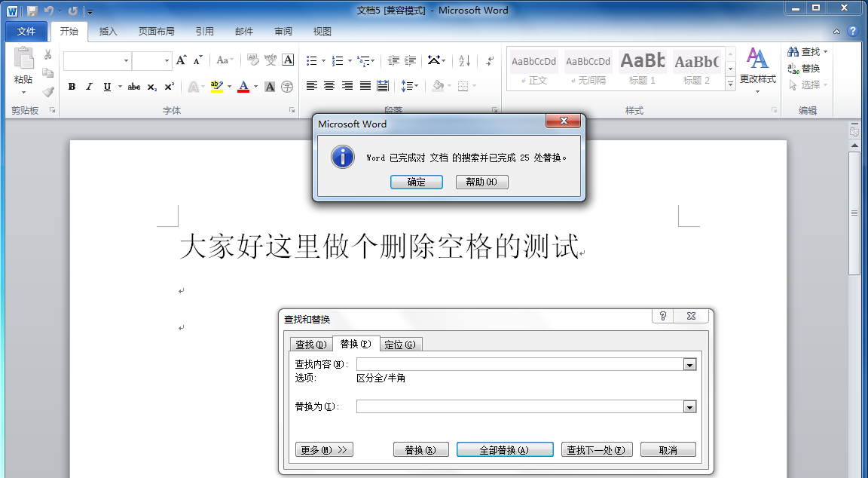Screen dimensions: 868x478
Task: Click 取消 in Find and Replace
Action: (x=668, y=450)
